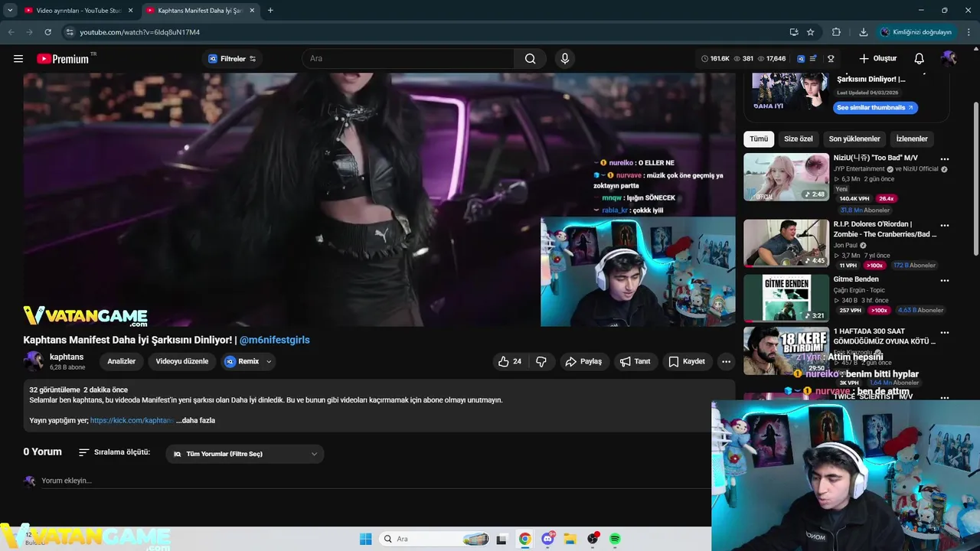980x551 pixels.
Task: Open the Sıralama ölçütü sort menu
Action: click(x=115, y=452)
